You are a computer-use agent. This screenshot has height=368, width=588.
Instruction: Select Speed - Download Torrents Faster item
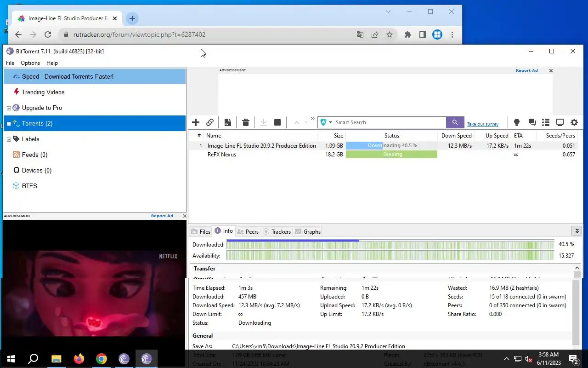click(x=95, y=76)
